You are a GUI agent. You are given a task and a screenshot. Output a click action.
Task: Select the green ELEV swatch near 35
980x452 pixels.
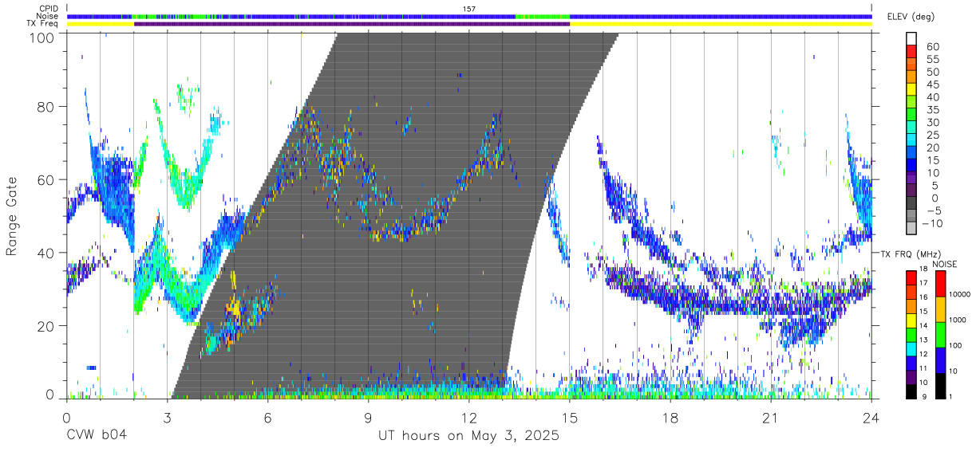coord(911,116)
